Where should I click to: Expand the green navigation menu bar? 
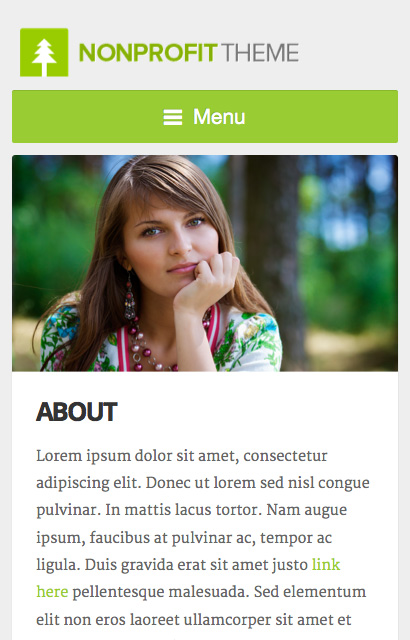point(205,116)
